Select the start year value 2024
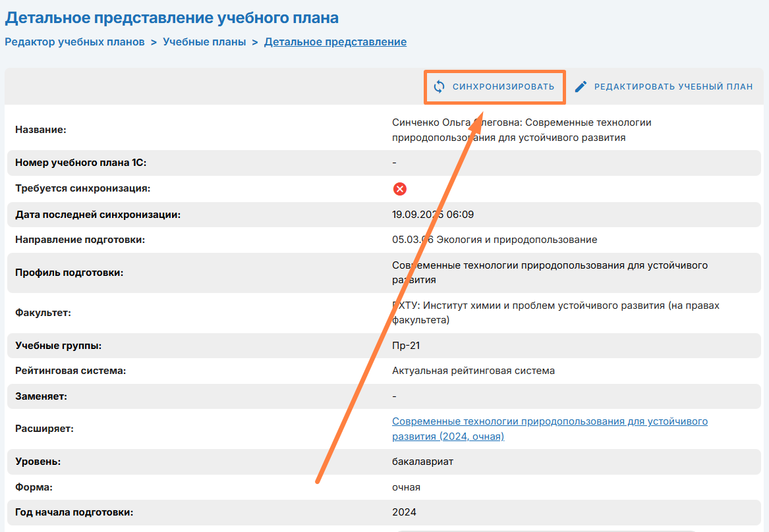The height and width of the screenshot is (532, 769). tap(404, 512)
